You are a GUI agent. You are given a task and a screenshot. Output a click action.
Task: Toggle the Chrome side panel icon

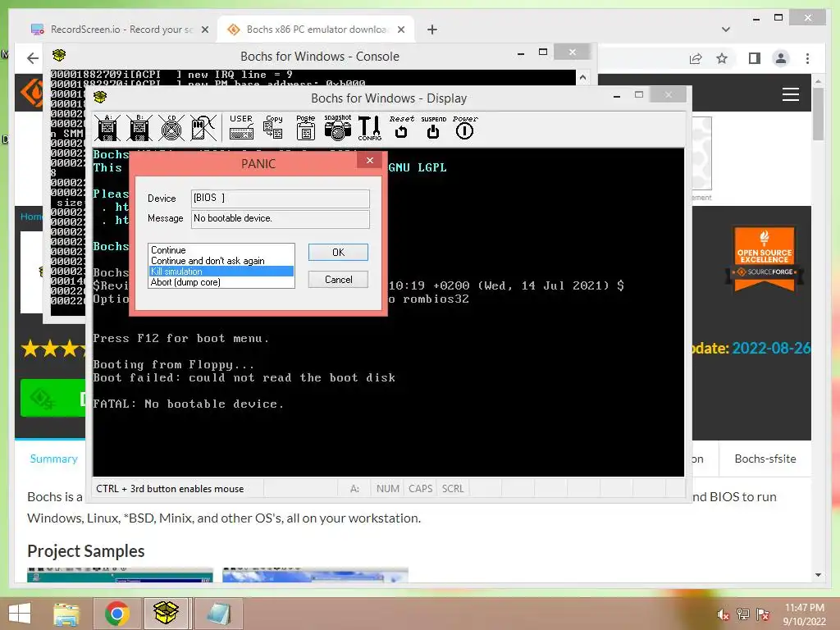coord(755,58)
